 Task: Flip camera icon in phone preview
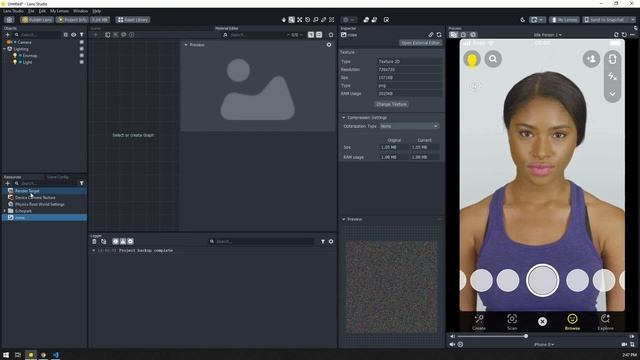(612, 59)
